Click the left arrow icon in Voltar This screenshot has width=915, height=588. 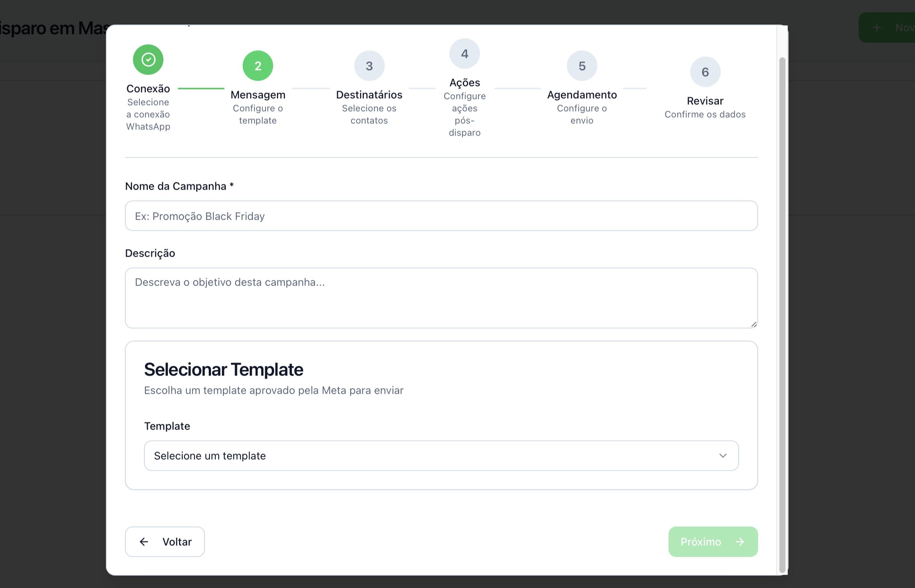coord(144,542)
